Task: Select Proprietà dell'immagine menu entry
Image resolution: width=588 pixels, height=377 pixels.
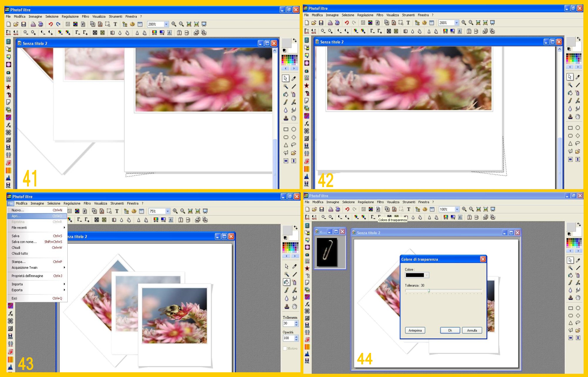Action: tap(27, 276)
